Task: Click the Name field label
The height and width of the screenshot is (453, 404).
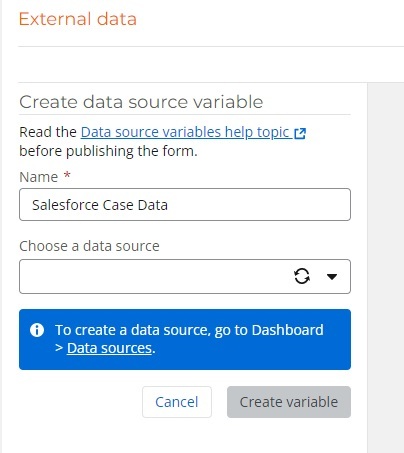Action: [x=39, y=177]
